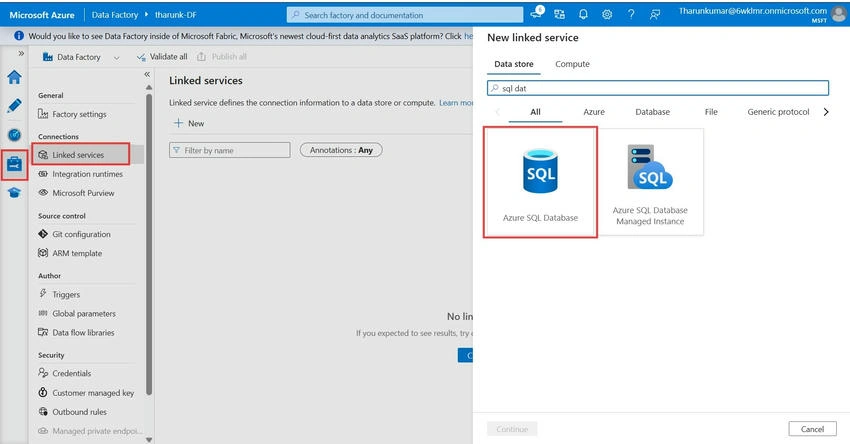Click the Continue button

coord(512,429)
